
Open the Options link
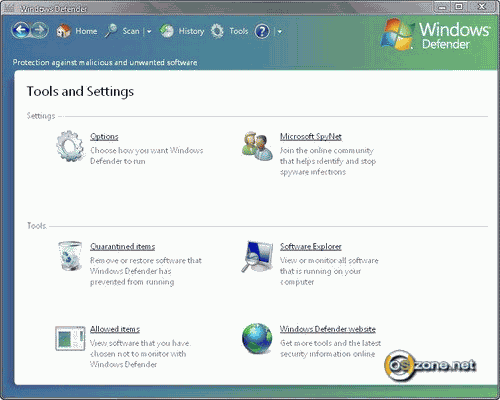coord(104,137)
